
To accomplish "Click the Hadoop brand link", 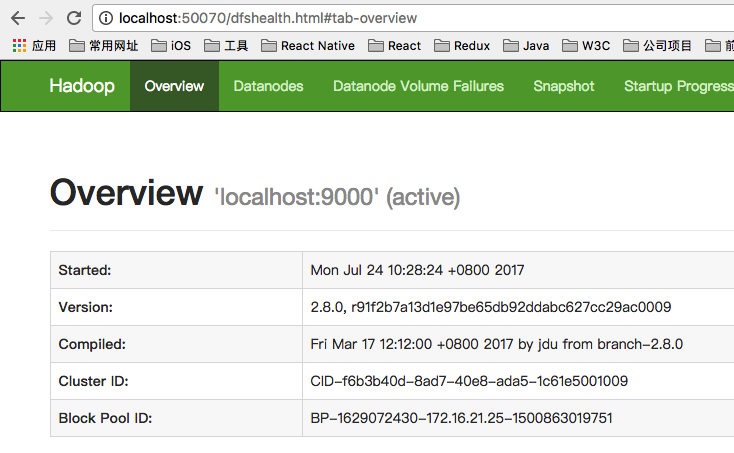I will [82, 86].
